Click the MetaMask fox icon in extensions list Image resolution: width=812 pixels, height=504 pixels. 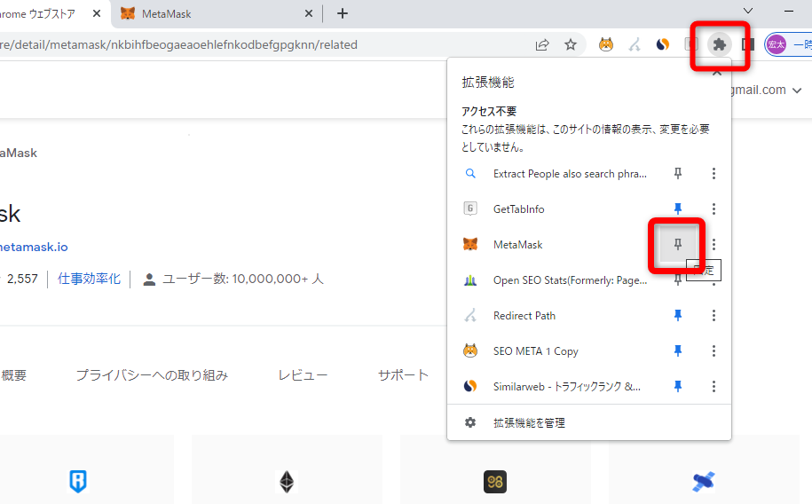[x=470, y=244]
